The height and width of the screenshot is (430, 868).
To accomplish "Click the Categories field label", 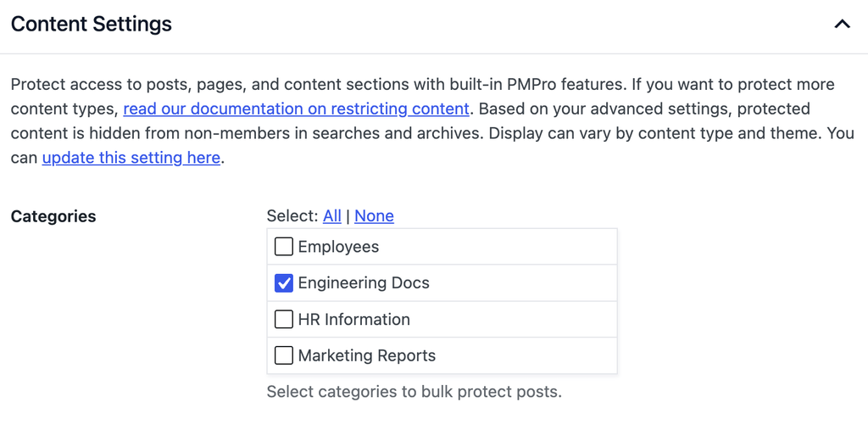I will tap(53, 216).
